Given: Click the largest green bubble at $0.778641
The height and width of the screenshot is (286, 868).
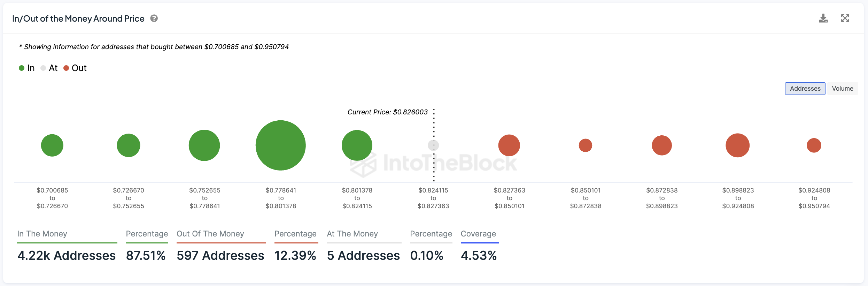Looking at the screenshot, I should pyautogui.click(x=281, y=145).
